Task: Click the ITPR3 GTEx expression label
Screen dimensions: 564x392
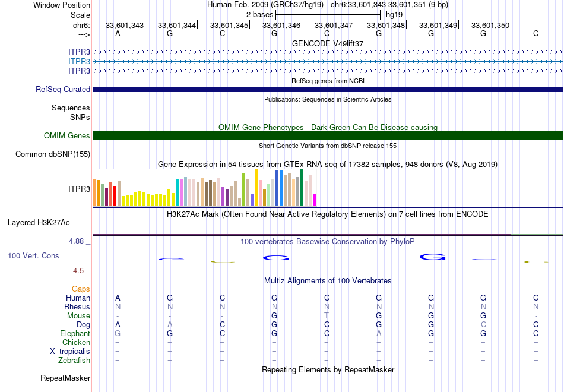Action: pos(79,189)
